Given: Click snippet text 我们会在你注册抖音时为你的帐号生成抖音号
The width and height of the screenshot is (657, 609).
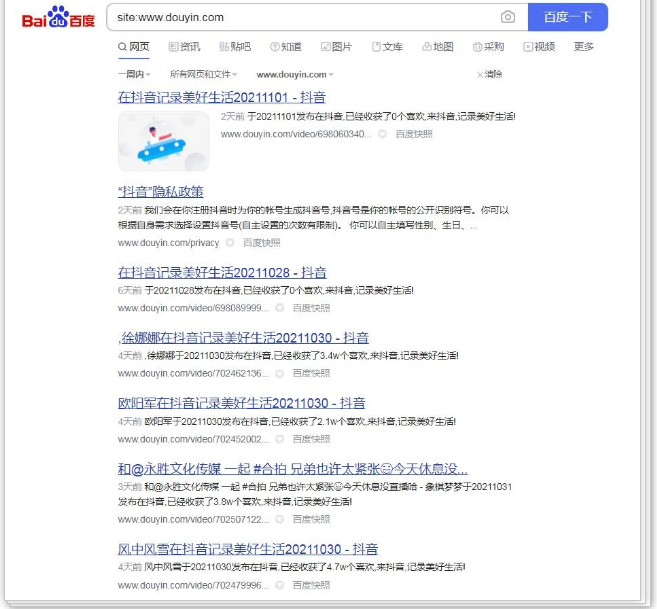Looking at the screenshot, I should [238, 210].
